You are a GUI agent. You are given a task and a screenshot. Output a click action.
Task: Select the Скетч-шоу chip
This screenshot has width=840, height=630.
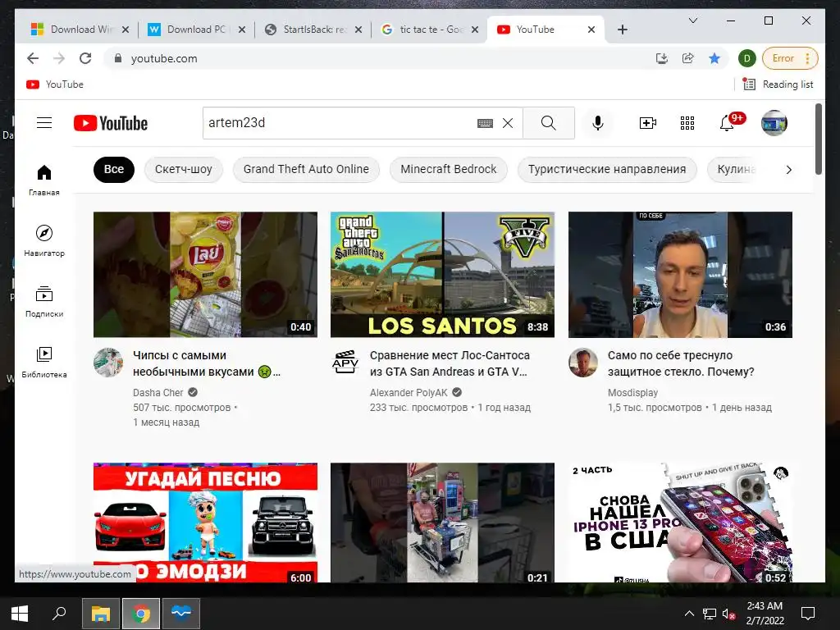(x=183, y=169)
